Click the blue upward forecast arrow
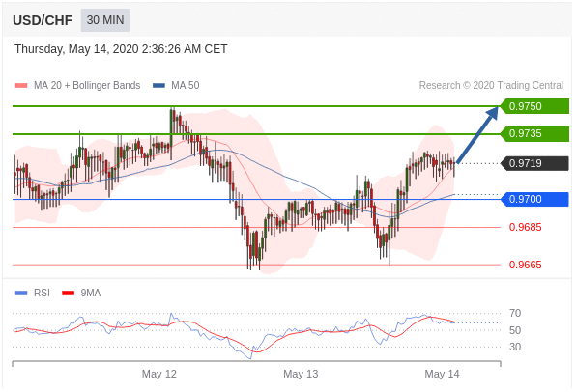 [477, 135]
